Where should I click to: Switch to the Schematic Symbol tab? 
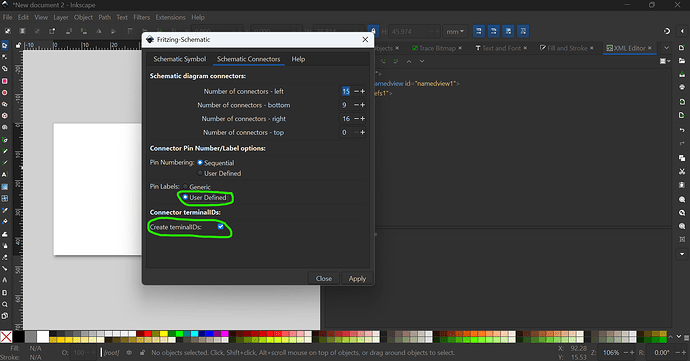(x=180, y=59)
